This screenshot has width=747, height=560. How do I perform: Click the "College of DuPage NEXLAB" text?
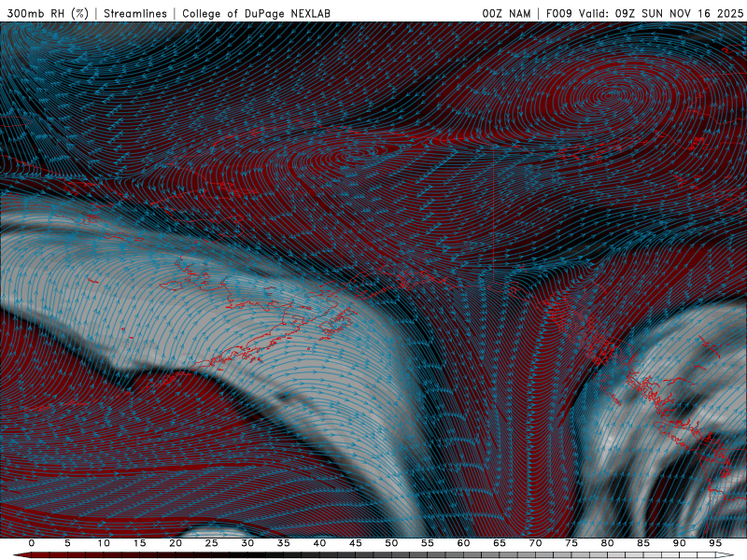tap(256, 13)
